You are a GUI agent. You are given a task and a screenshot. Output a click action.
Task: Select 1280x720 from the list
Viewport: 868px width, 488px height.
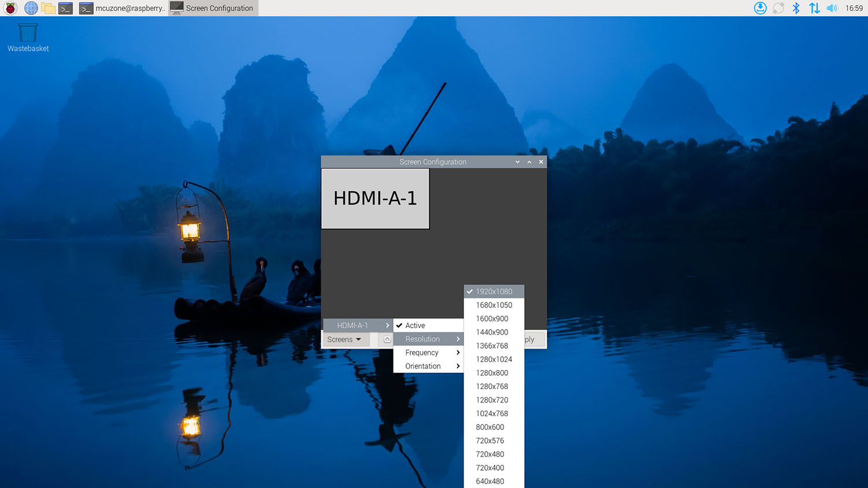click(x=494, y=400)
